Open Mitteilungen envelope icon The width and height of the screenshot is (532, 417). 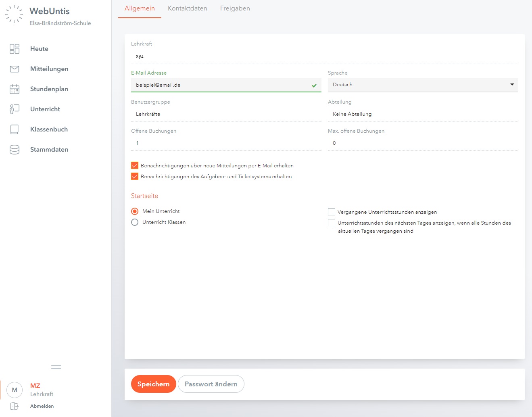click(15, 69)
